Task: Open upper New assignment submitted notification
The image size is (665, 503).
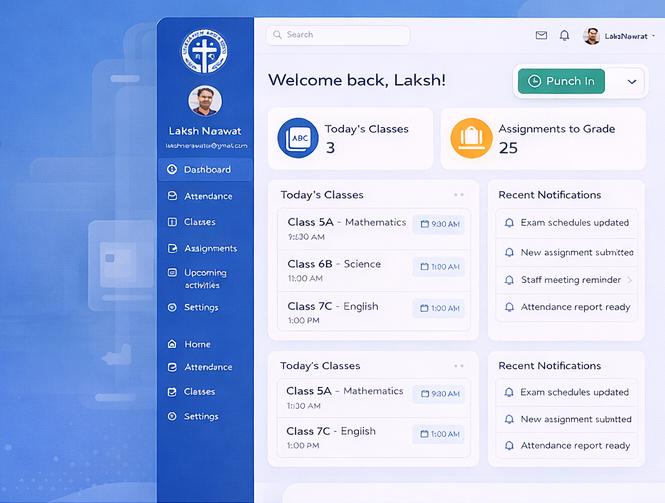Action: tap(567, 252)
